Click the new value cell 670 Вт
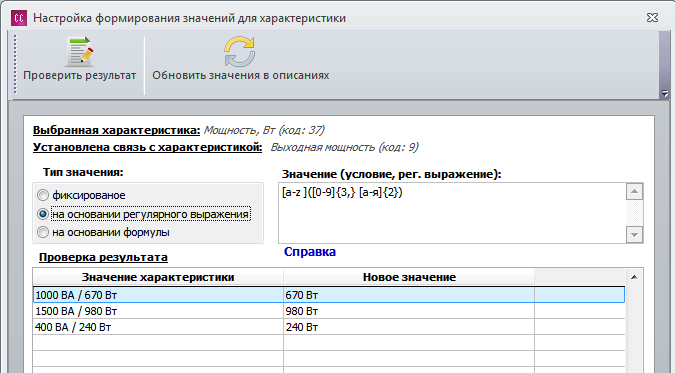 pos(409,295)
